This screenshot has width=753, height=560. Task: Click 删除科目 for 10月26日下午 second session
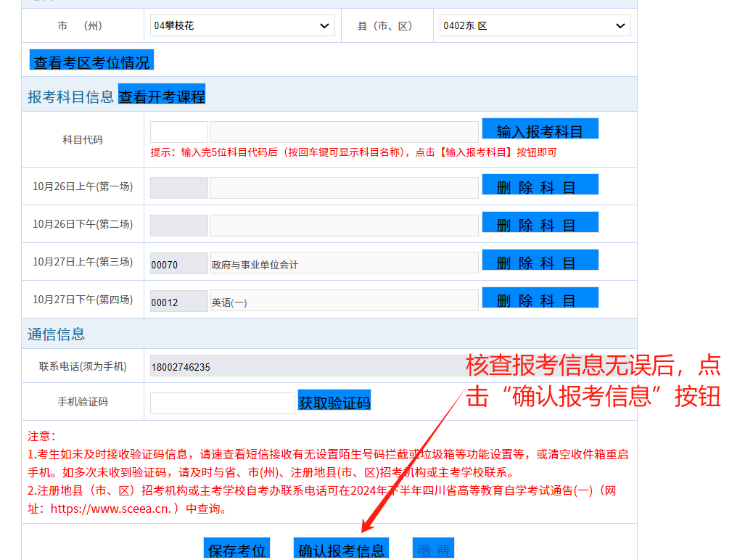click(540, 223)
